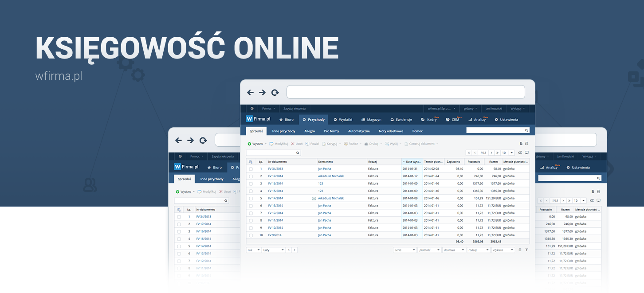Click the filter funnel icon below the table
The width and height of the screenshot is (644, 293).
click(526, 250)
